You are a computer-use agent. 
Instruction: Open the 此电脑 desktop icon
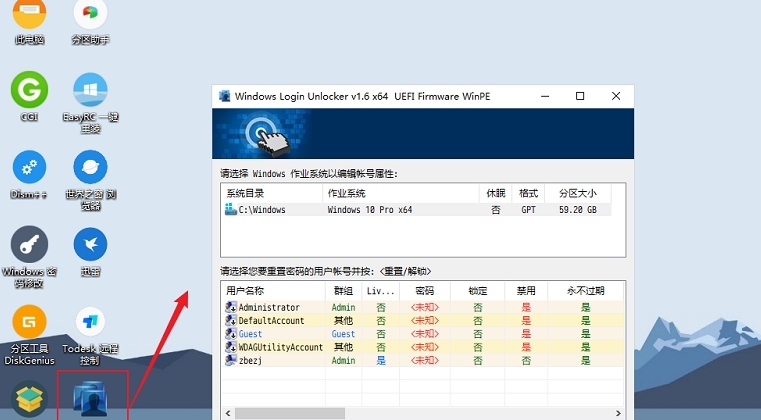(x=30, y=15)
